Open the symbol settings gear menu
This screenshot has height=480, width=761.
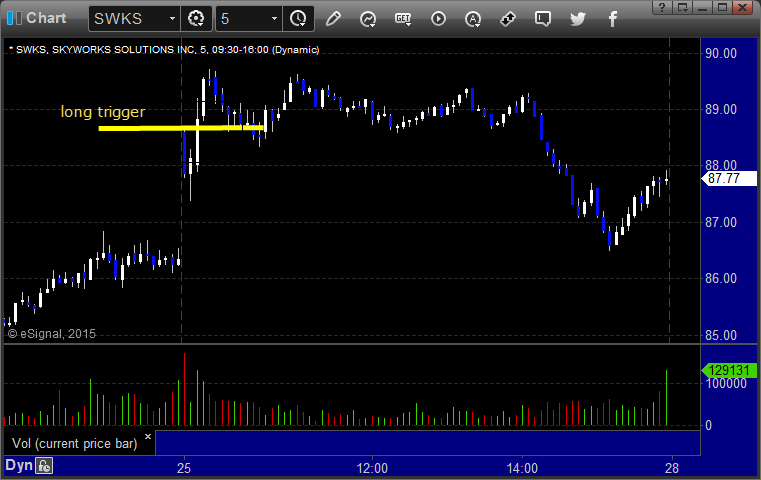(196, 19)
